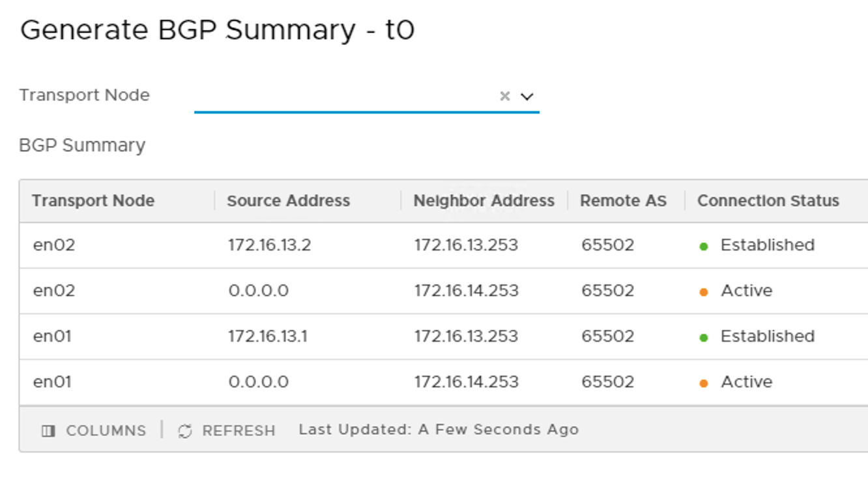The height and width of the screenshot is (493, 868).
Task: Expand the Transport Node dropdown arrow
Action: click(x=527, y=97)
